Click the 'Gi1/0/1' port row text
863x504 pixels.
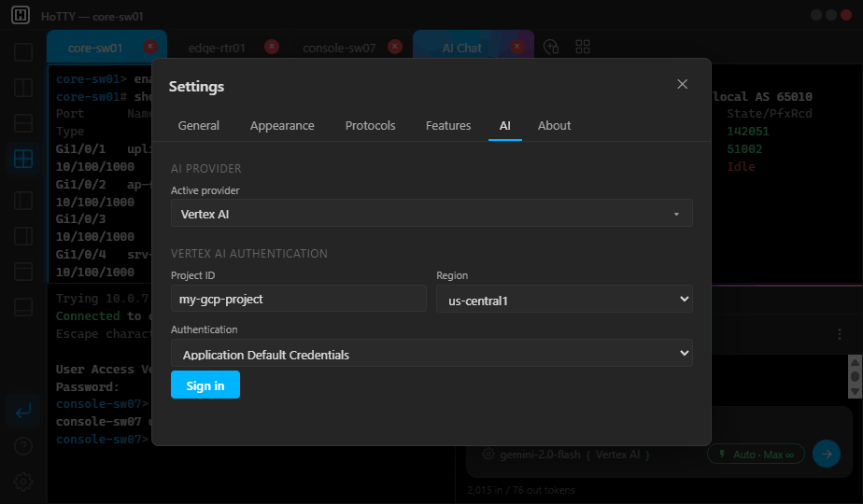(80, 148)
